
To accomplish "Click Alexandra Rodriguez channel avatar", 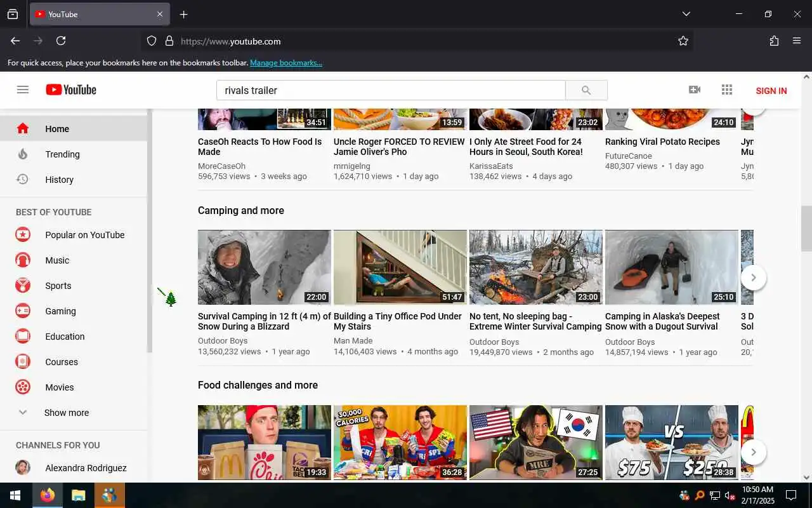I will coord(23,467).
